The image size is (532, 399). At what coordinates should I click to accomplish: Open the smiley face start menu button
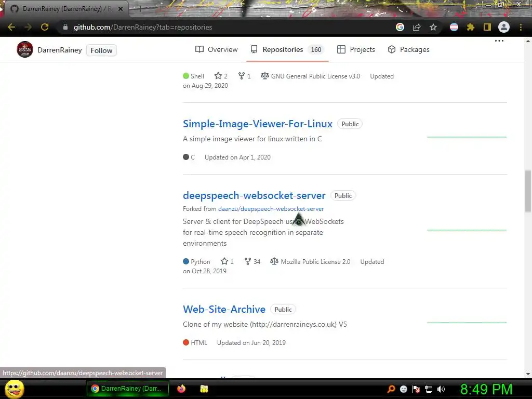point(14,389)
